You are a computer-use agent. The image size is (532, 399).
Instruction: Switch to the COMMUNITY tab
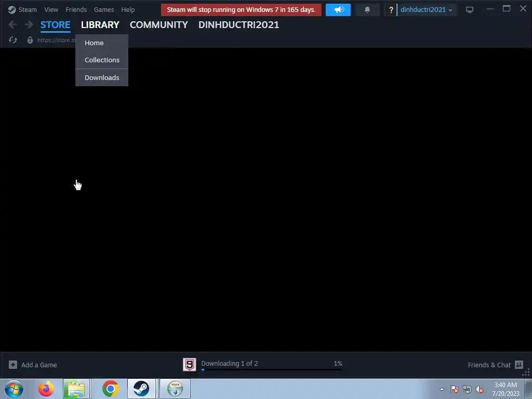pyautogui.click(x=159, y=25)
